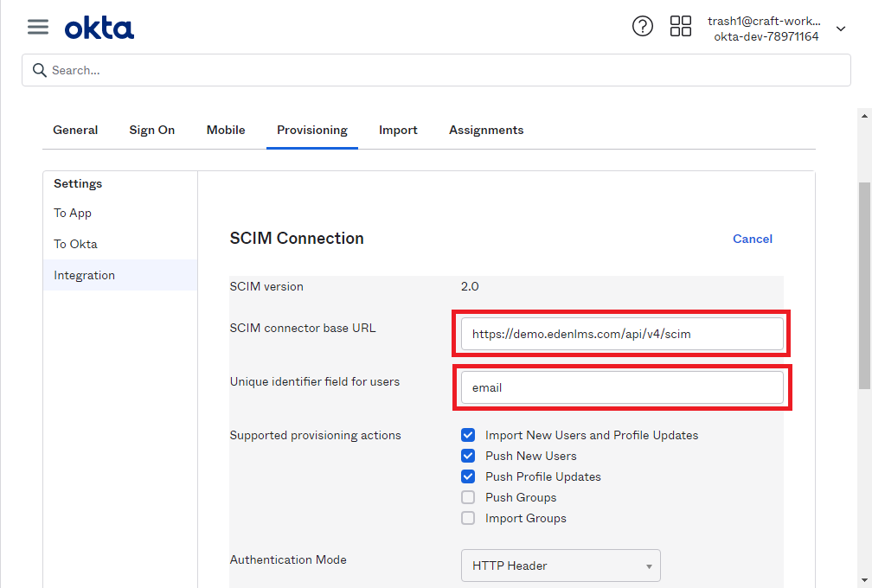Expand the account dropdown chevron
Image resolution: width=872 pixels, height=588 pixels.
(841, 29)
